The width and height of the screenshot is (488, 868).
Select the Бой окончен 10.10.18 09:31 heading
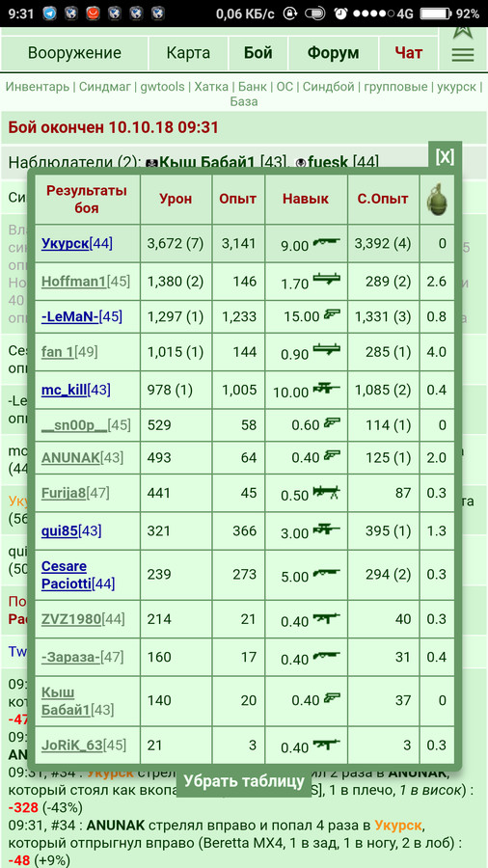pyautogui.click(x=113, y=128)
